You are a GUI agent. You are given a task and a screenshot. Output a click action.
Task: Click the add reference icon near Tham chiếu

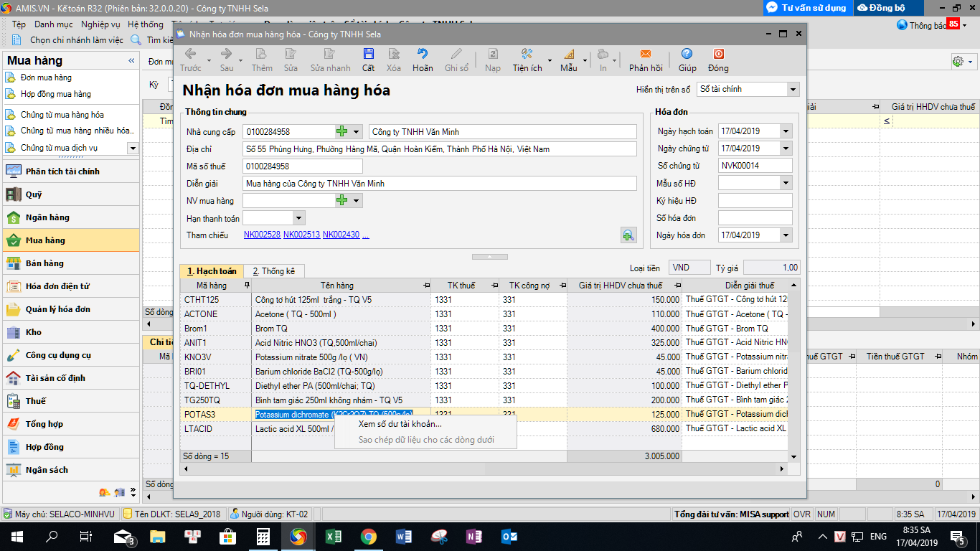628,235
